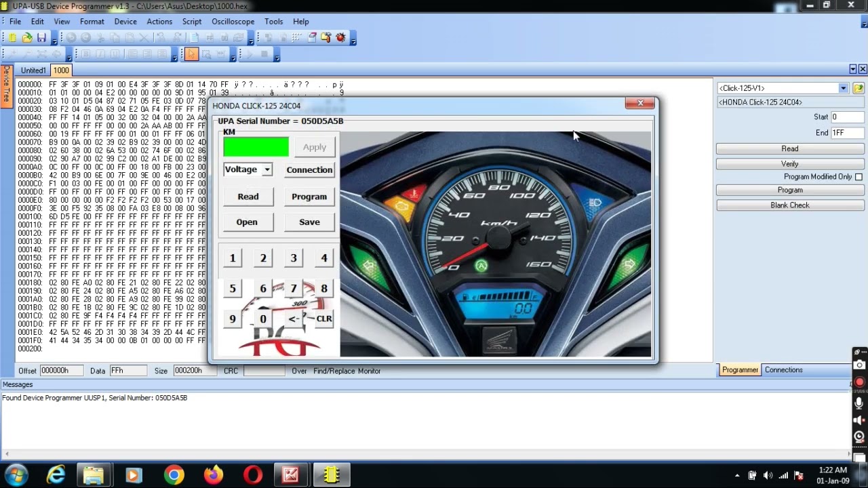Click the zoom region magnifier tool icon

tap(206, 55)
